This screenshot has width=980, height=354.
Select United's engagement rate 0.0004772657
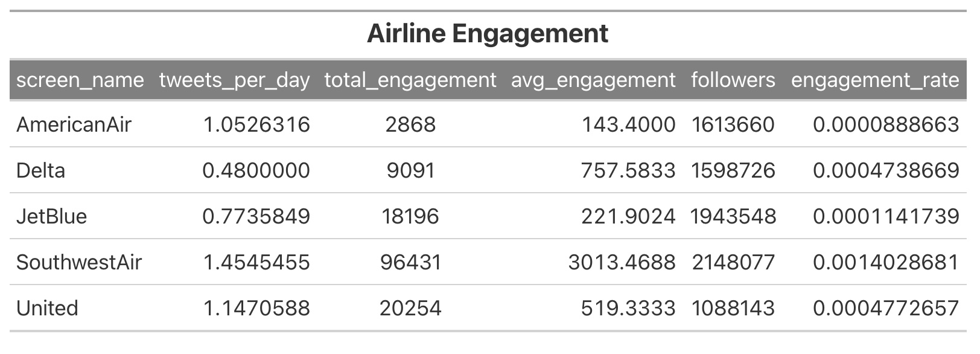click(x=885, y=308)
